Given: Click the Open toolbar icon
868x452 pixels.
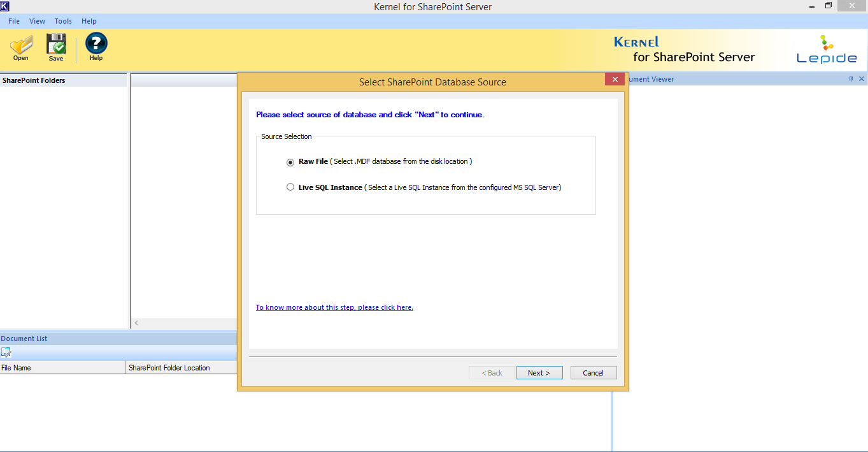Looking at the screenshot, I should pos(21,48).
